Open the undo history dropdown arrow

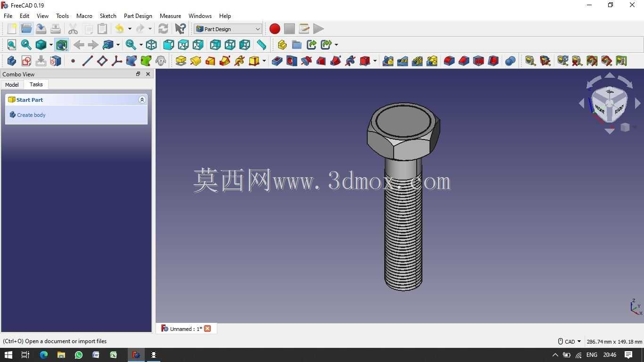tap(130, 29)
